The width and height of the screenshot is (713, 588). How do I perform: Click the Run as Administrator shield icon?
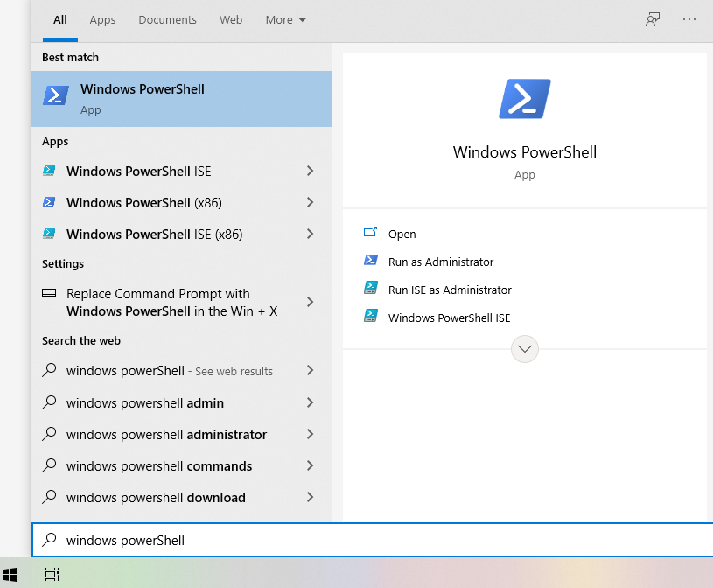(371, 262)
